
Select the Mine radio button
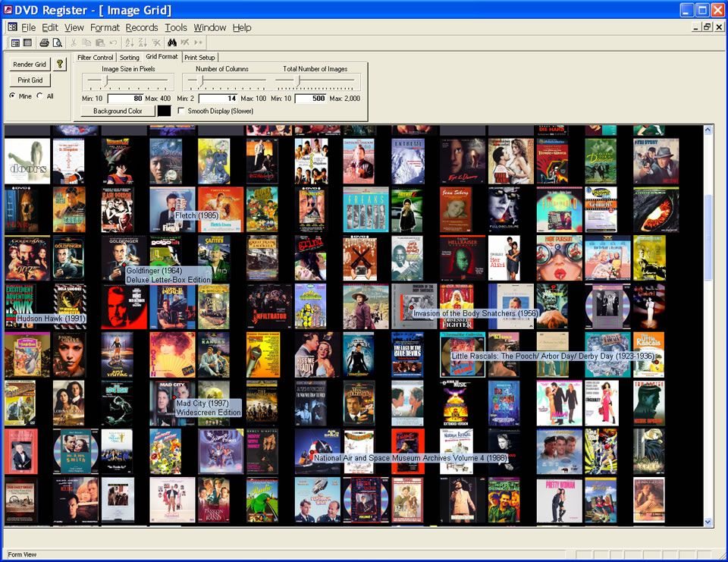click(12, 96)
